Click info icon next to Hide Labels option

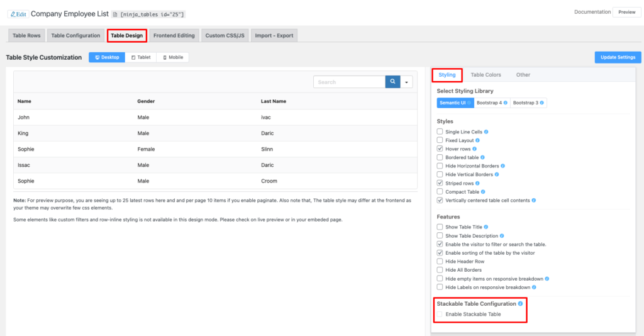534,287
